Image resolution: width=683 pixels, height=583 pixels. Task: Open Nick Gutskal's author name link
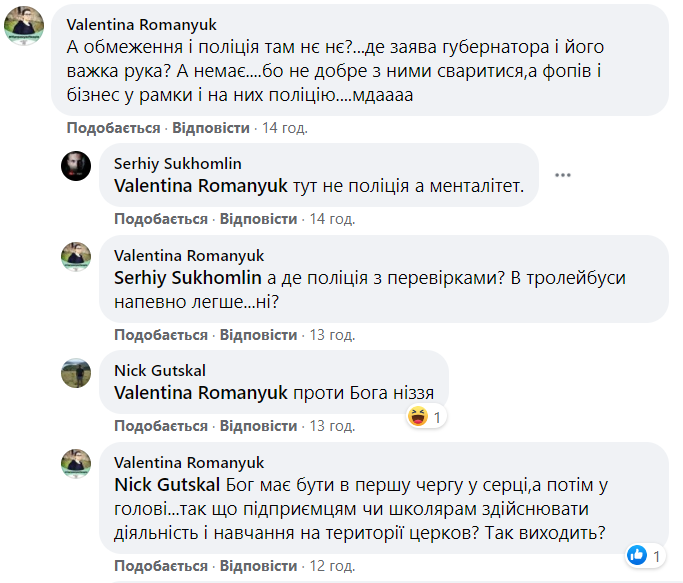tap(159, 370)
